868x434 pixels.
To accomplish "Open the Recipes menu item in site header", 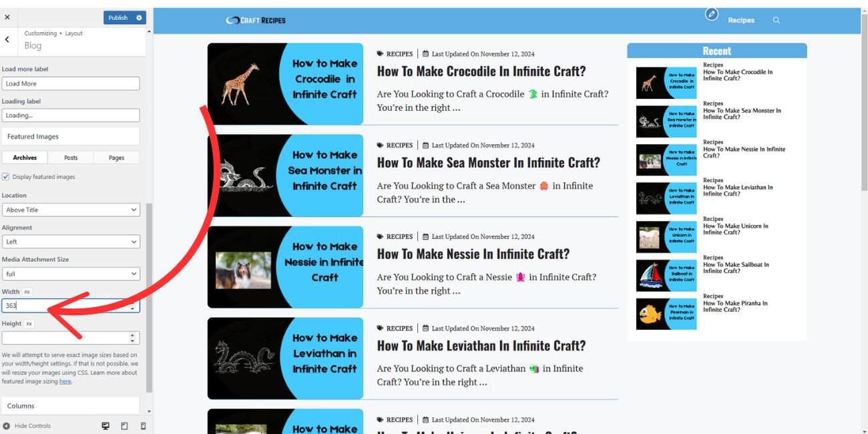I will pos(741,20).
